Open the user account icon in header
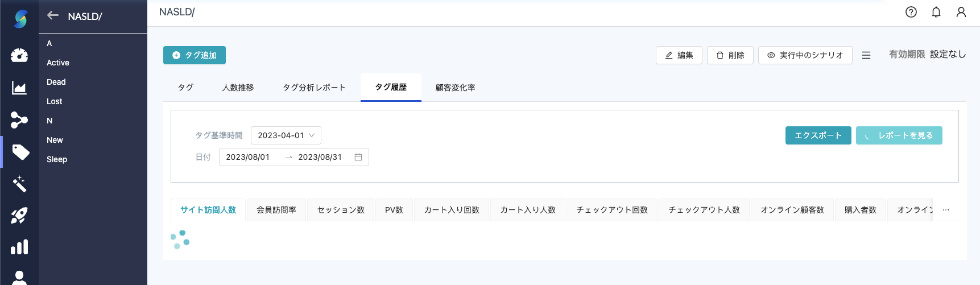 tap(961, 12)
